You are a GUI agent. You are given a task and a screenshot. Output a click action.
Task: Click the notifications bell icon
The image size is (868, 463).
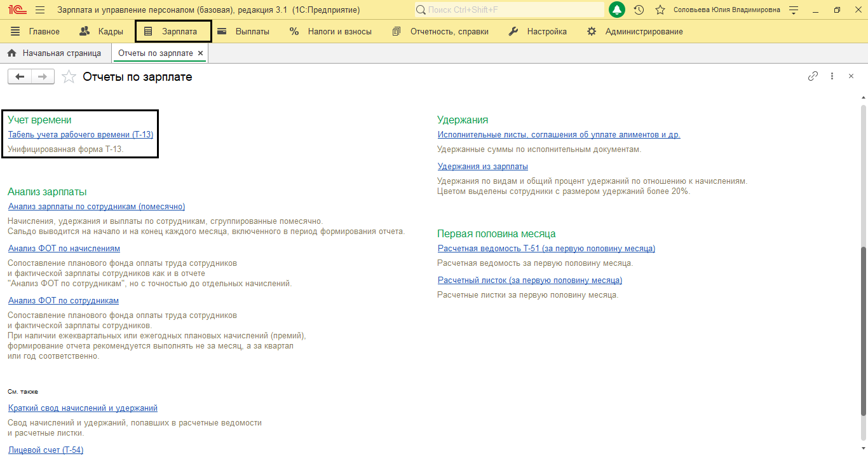pyautogui.click(x=616, y=10)
